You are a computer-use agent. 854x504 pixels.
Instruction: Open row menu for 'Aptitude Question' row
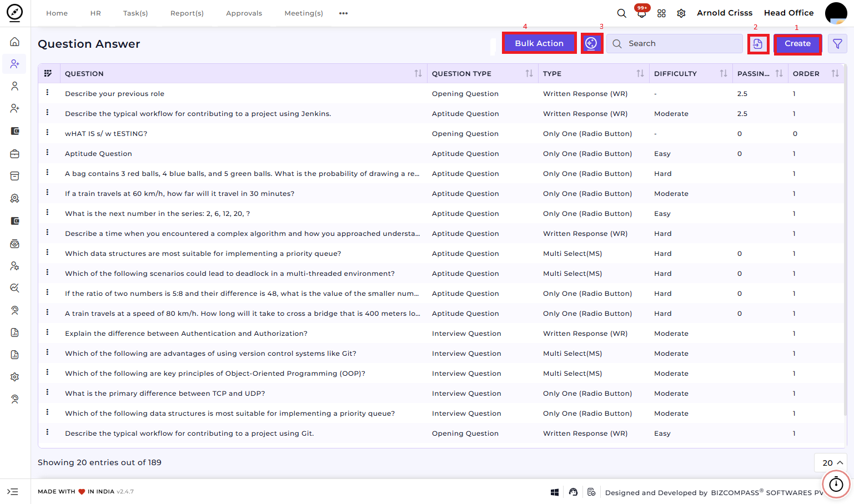click(x=47, y=153)
